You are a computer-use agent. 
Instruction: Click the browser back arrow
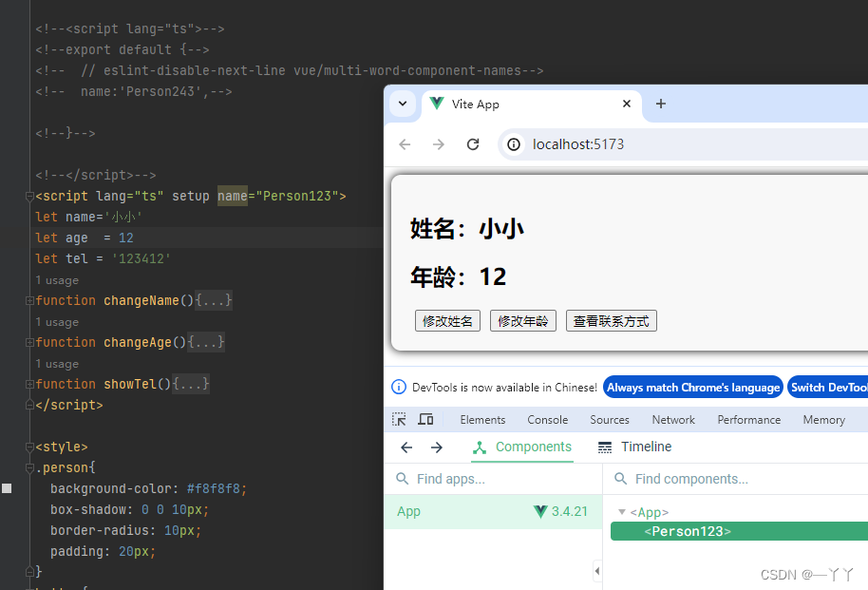click(405, 144)
